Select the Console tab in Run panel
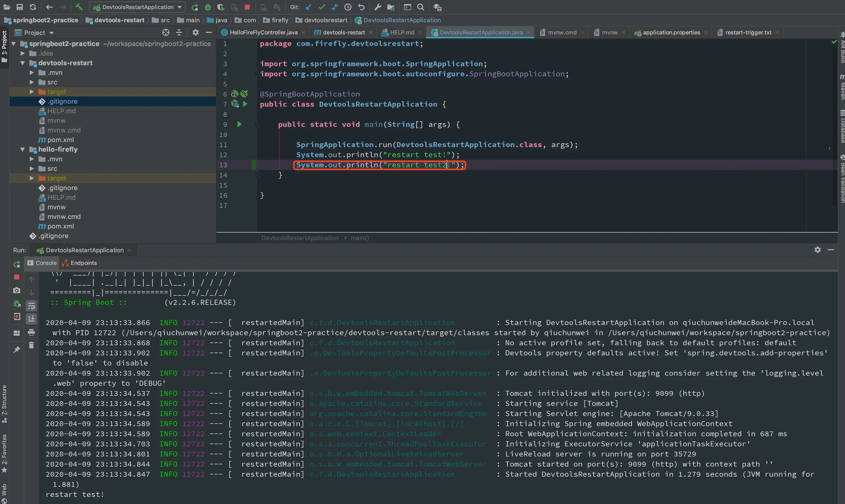The width and height of the screenshot is (845, 504). (x=42, y=263)
